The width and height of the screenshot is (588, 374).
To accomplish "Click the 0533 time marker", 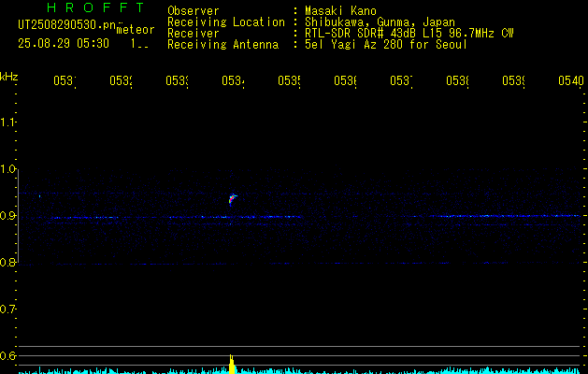I will (177, 80).
